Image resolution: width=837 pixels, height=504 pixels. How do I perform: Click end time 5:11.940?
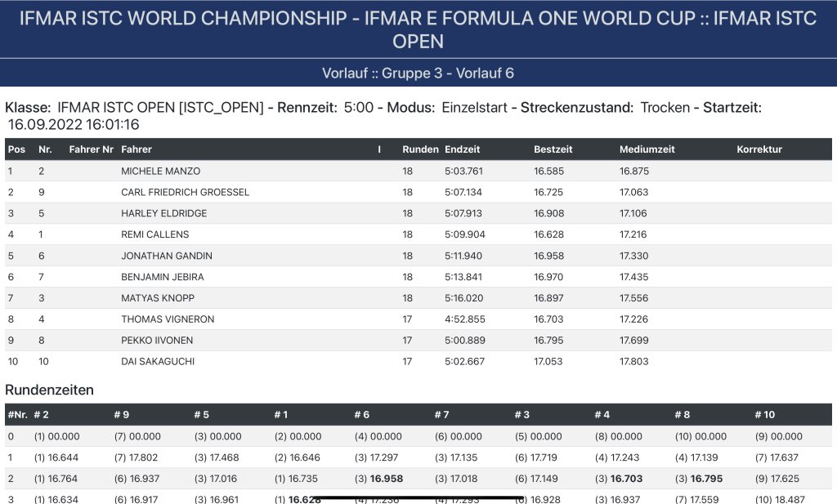click(463, 256)
